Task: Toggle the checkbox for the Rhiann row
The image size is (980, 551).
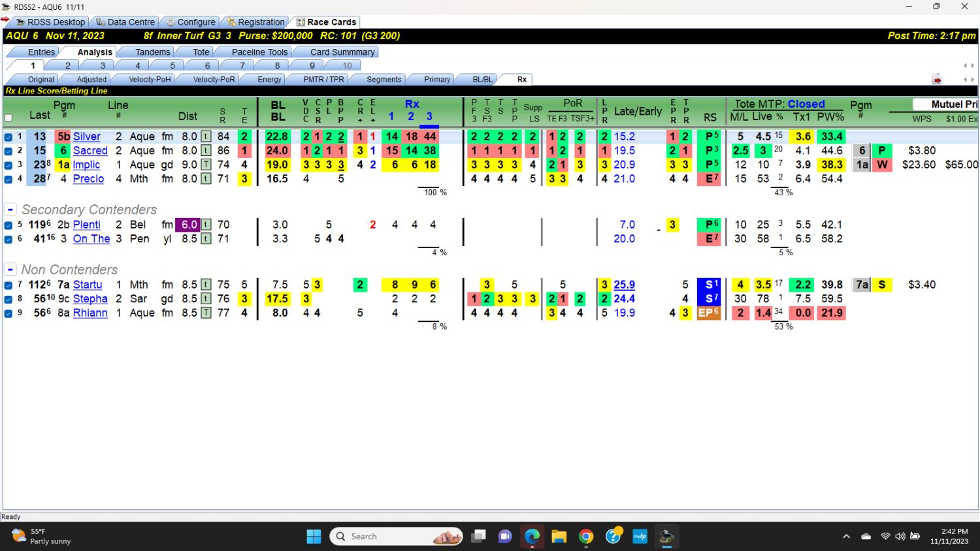Action: pyautogui.click(x=8, y=313)
